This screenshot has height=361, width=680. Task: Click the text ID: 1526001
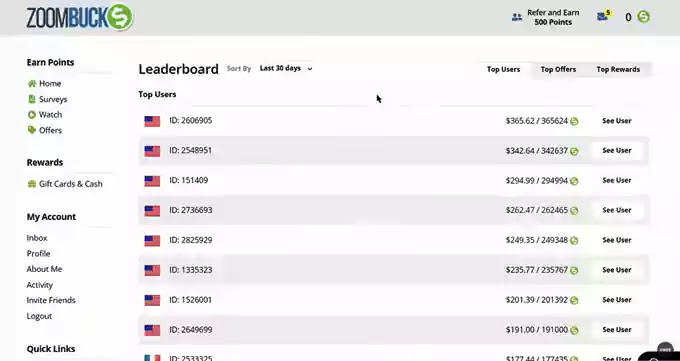(x=191, y=300)
